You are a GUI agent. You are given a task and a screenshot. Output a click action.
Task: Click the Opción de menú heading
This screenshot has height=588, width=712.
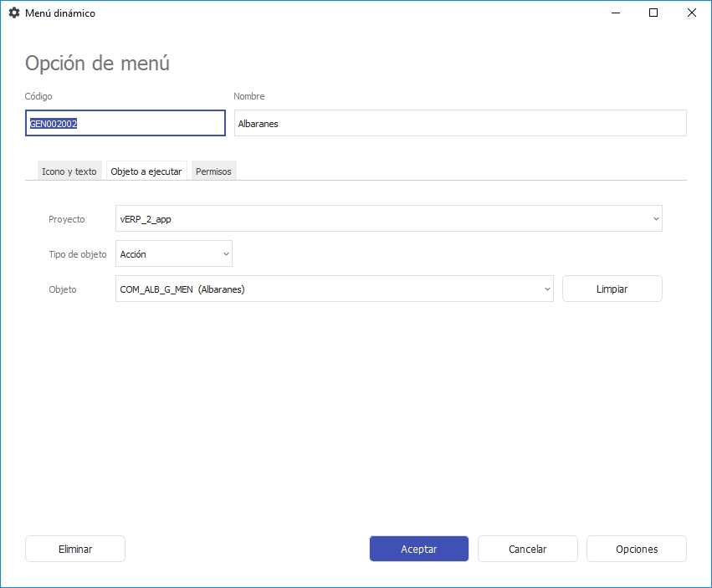(x=98, y=63)
